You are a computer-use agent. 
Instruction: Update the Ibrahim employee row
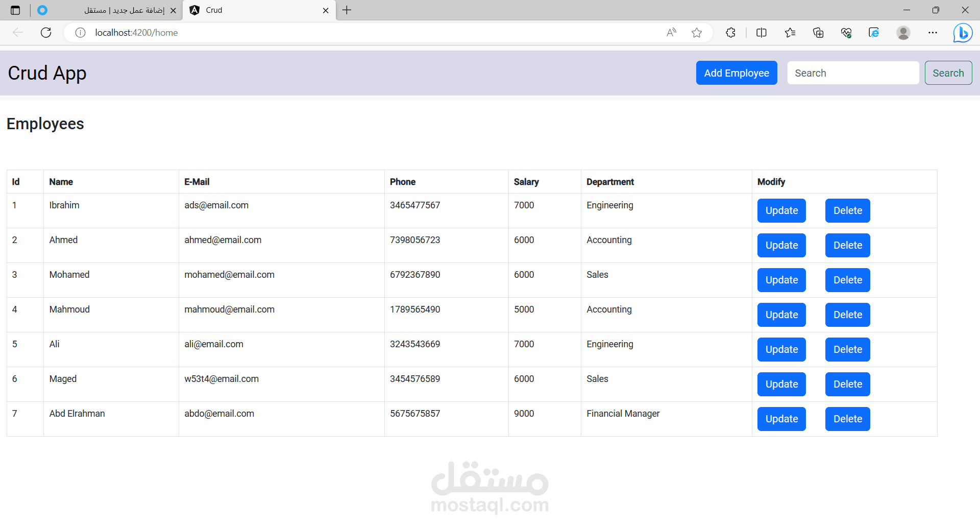pyautogui.click(x=781, y=210)
